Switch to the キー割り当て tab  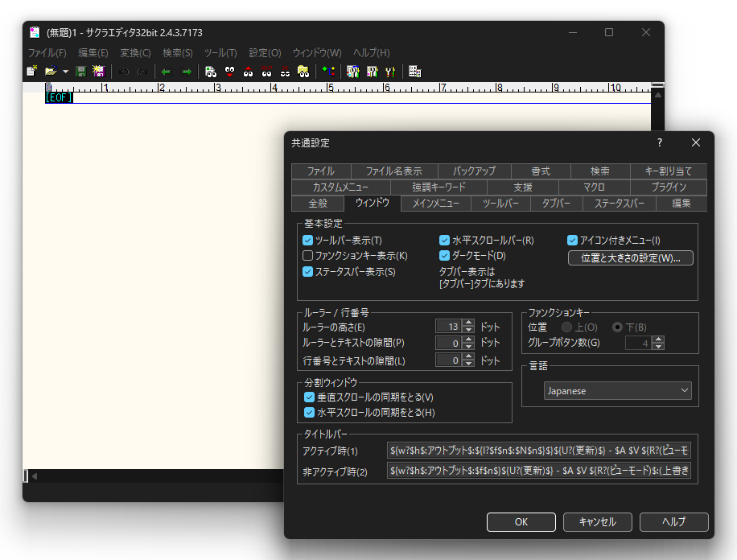pyautogui.click(x=669, y=171)
